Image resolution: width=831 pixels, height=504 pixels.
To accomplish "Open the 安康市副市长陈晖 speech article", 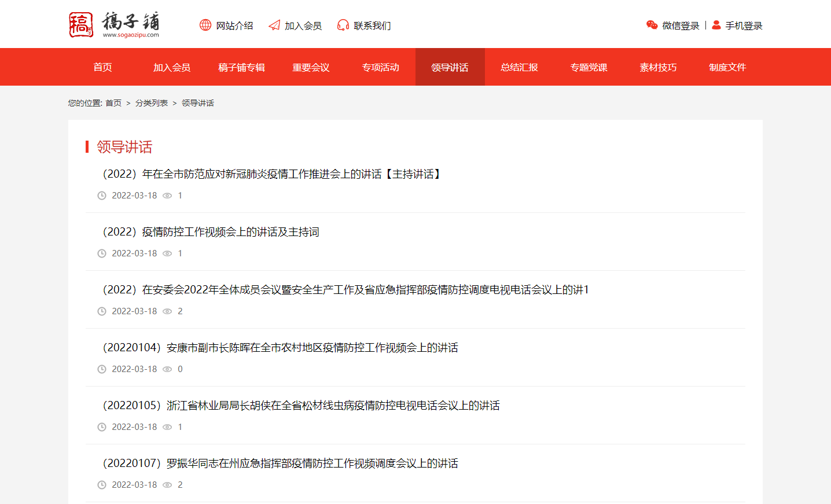I will (280, 347).
